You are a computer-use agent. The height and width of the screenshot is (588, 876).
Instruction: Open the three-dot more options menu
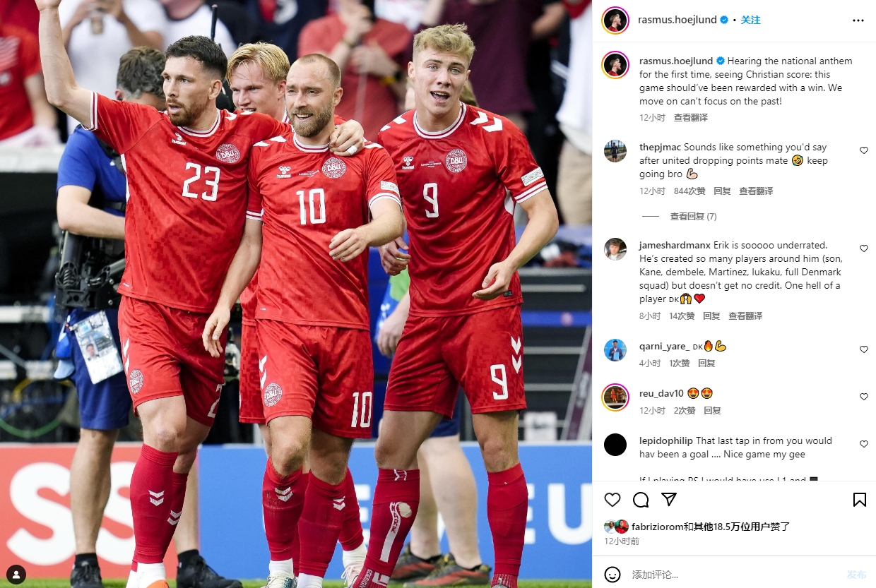pyautogui.click(x=858, y=20)
